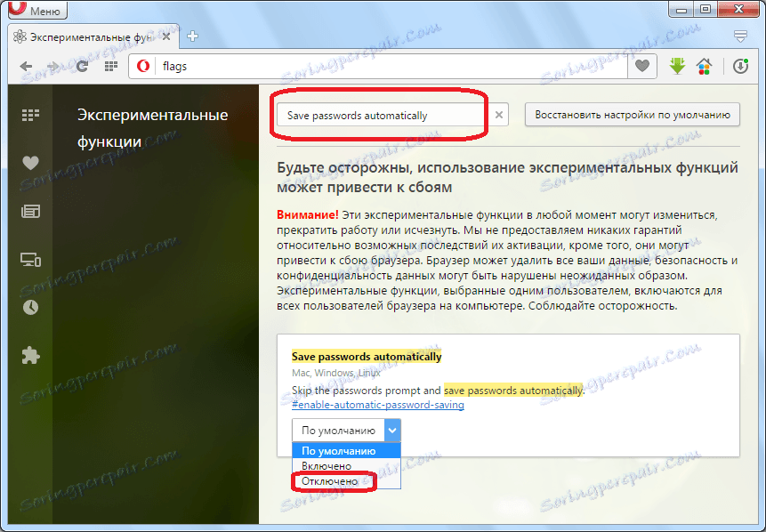Close the Экспериментальные функции tab
Viewport: 766px width, 532px height.
[x=166, y=36]
